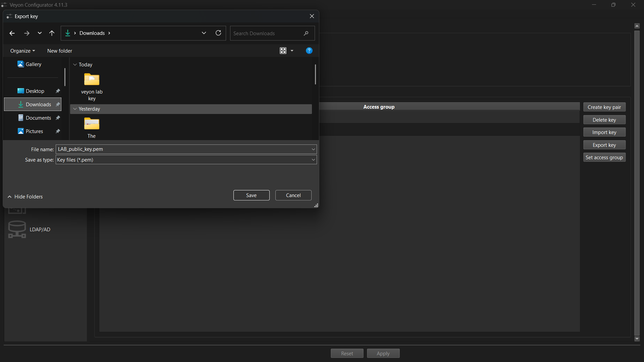Unpin Desktop using its pin icon
The width and height of the screenshot is (644, 362).
[x=58, y=91]
